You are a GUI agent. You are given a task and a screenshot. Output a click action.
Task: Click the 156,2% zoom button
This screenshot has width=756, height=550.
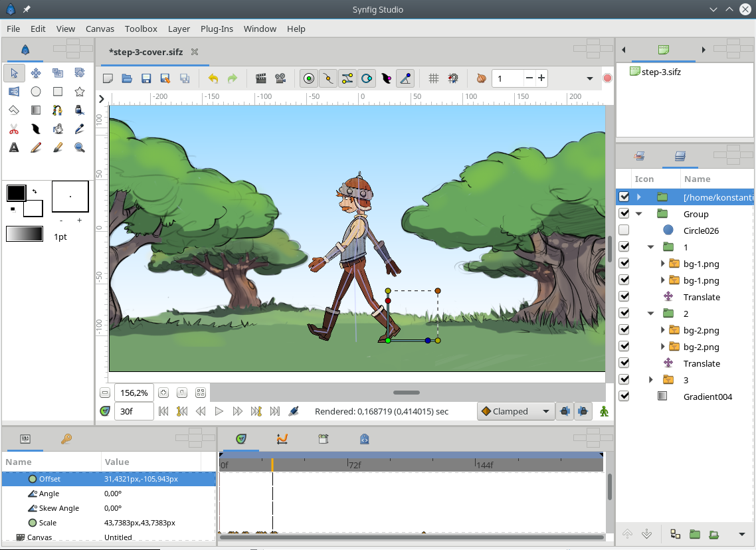pyautogui.click(x=134, y=393)
